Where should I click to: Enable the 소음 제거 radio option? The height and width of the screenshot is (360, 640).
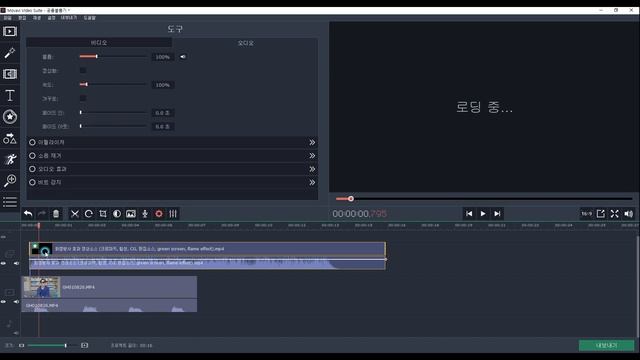pos(32,156)
